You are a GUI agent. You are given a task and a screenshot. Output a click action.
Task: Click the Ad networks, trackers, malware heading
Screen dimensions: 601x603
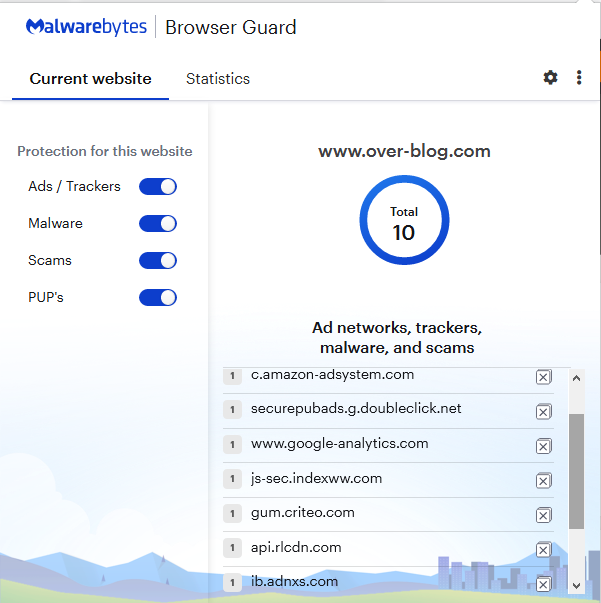397,338
